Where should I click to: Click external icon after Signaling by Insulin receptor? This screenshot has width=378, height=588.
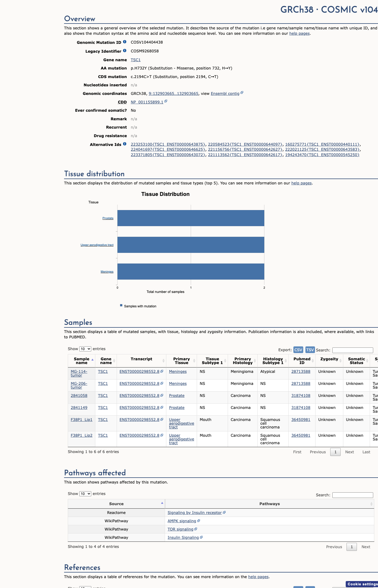tap(224, 512)
